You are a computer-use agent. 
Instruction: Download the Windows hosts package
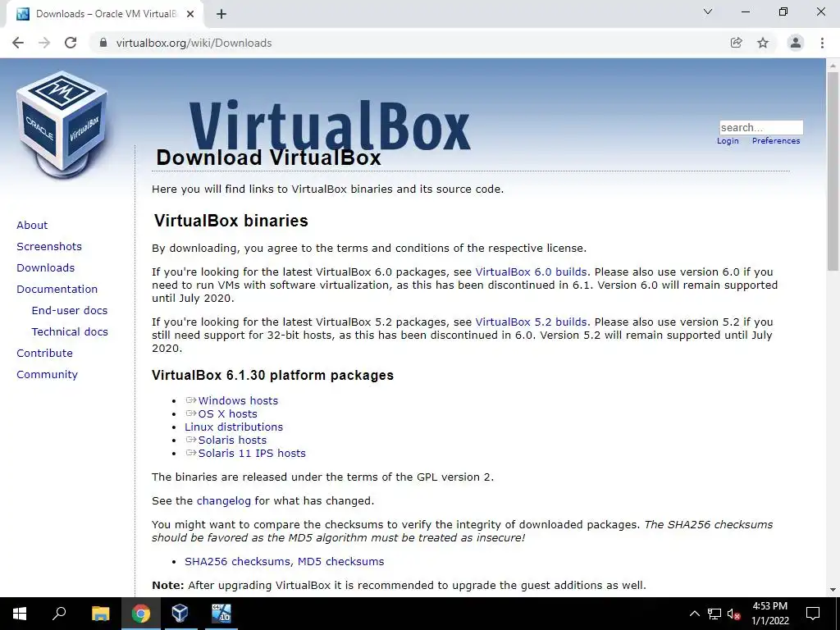[x=238, y=400]
